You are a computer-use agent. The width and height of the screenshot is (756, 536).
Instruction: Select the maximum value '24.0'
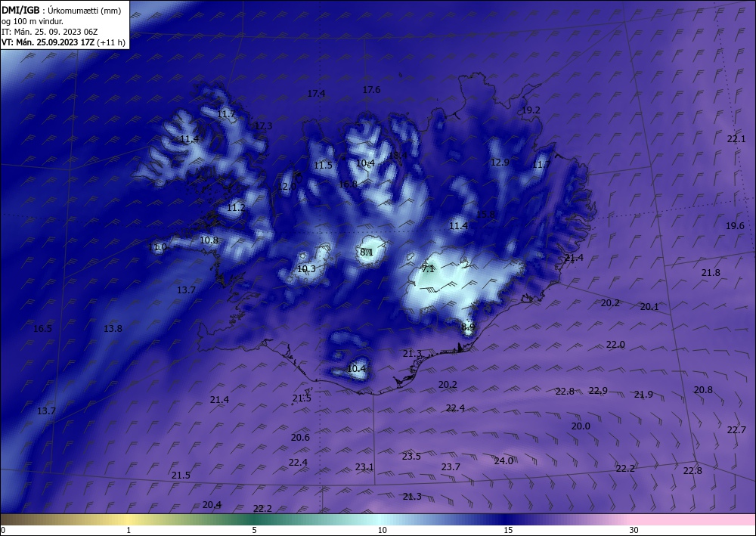pyautogui.click(x=503, y=461)
